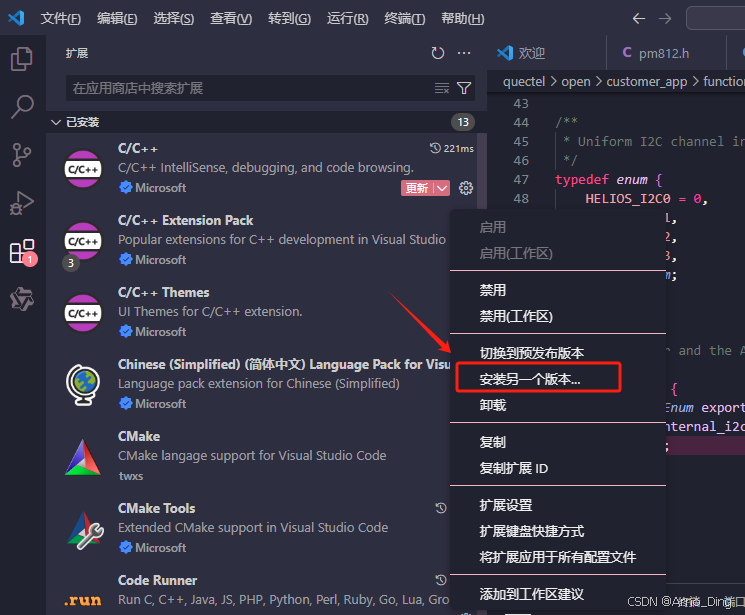This screenshot has height=615, width=745.
Task: Click the CMake Tools logo
Action: coord(85,530)
